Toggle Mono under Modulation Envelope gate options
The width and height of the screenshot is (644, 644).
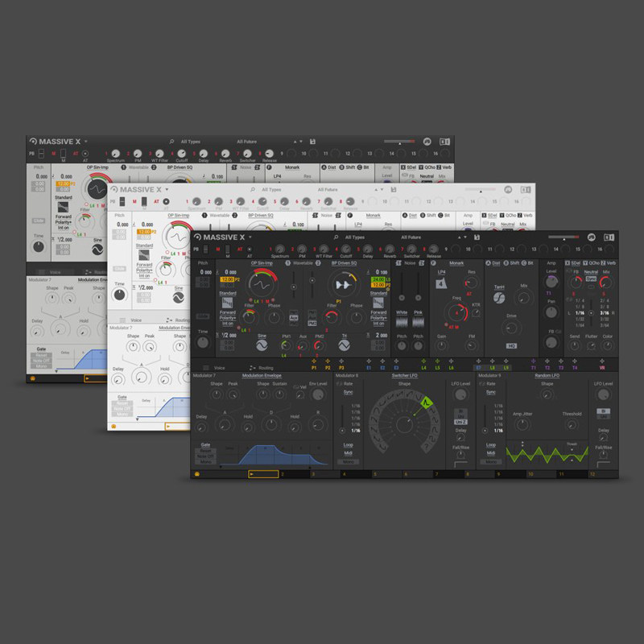tap(205, 462)
